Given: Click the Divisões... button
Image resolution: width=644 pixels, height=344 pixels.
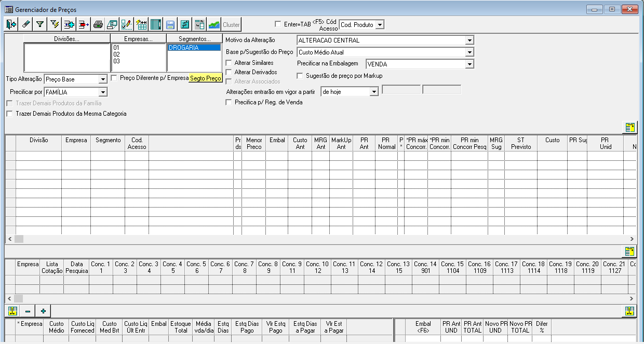Looking at the screenshot, I should click(66, 39).
